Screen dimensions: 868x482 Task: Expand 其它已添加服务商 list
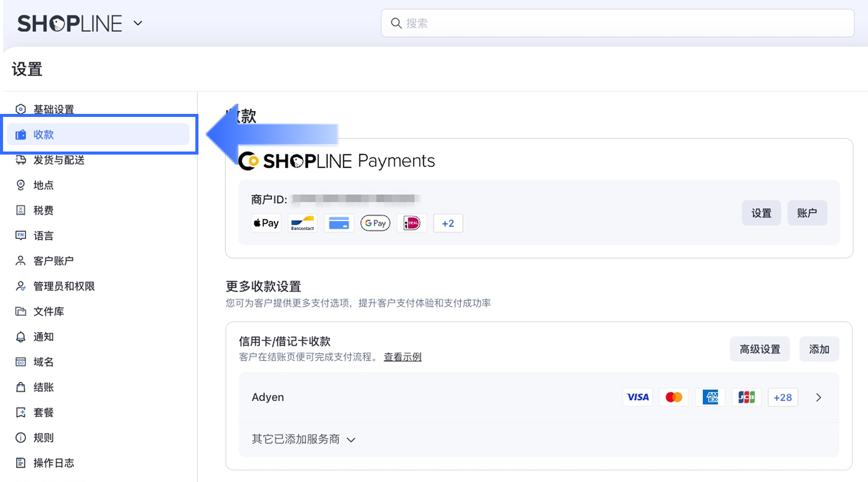click(303, 439)
